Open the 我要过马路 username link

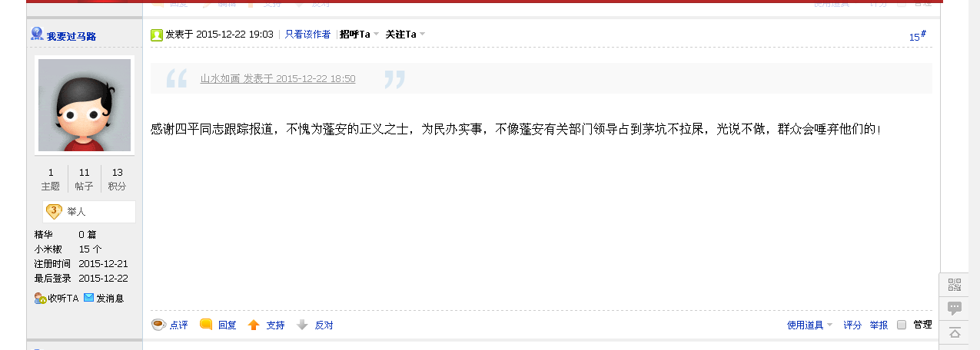tap(71, 36)
